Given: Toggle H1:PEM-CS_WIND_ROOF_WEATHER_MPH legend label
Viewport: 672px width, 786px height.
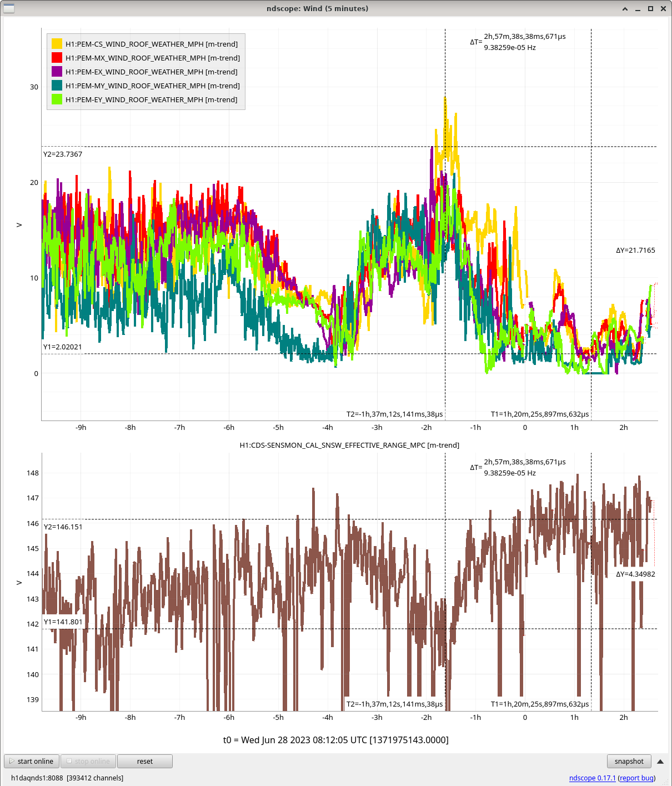Looking at the screenshot, I should click(x=152, y=44).
